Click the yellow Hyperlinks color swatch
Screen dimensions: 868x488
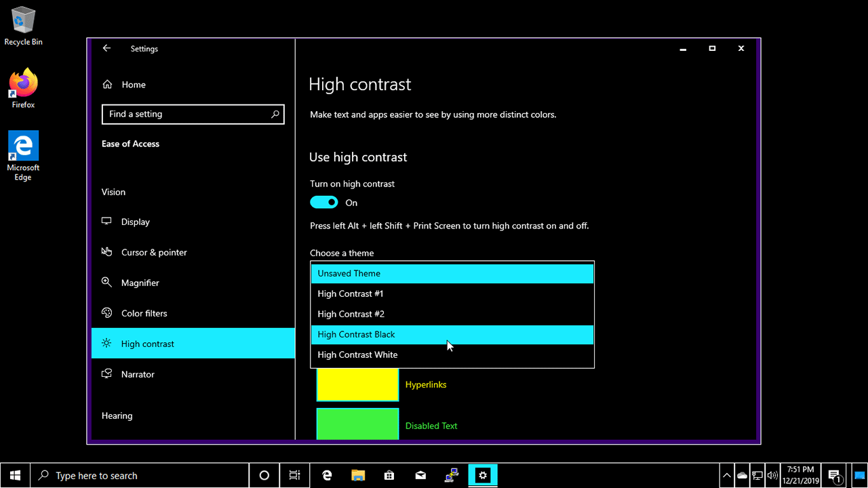(x=357, y=384)
